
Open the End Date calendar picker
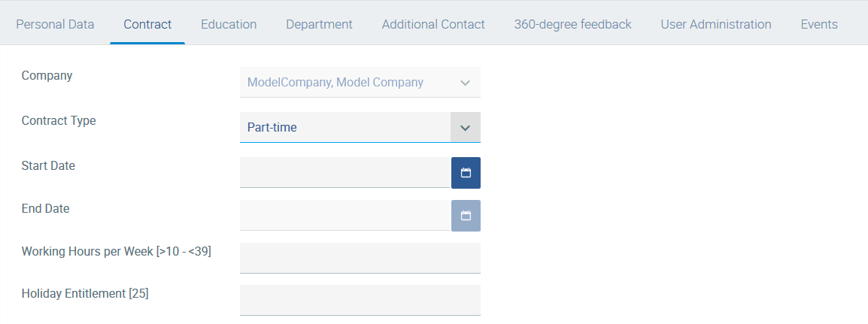coord(466,216)
